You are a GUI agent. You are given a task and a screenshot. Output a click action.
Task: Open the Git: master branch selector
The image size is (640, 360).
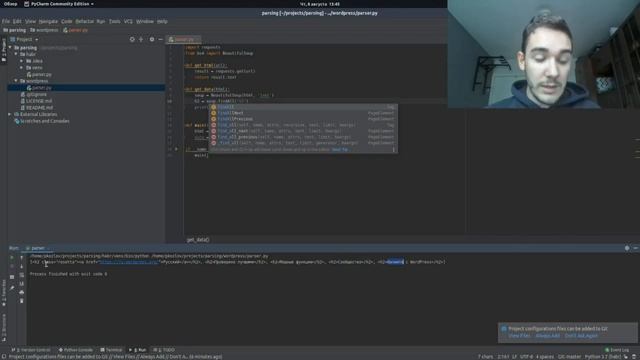click(569, 356)
